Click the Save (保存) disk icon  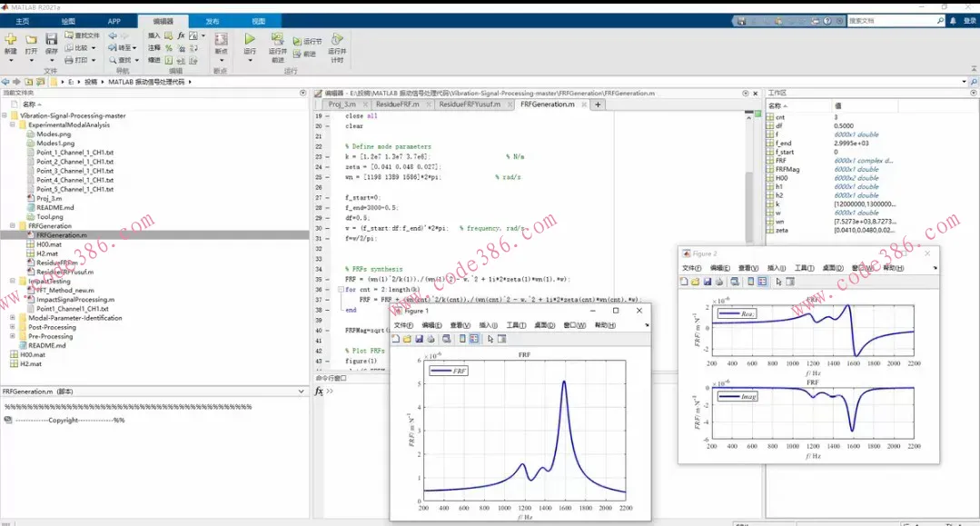[52, 40]
